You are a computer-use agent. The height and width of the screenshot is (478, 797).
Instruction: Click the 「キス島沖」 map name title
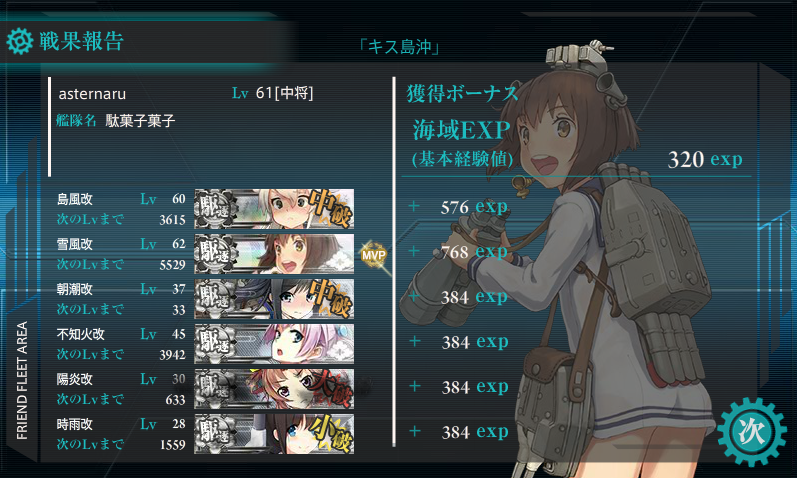[399, 47]
